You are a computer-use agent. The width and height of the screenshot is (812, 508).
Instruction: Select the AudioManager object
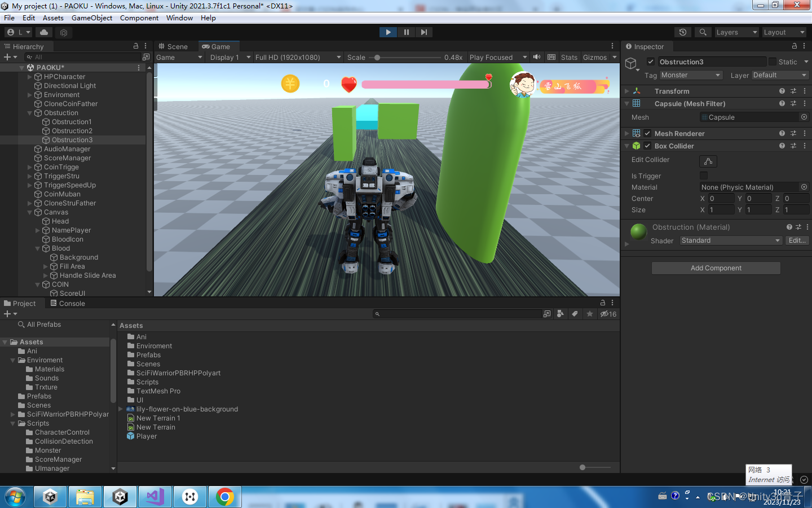click(x=67, y=149)
